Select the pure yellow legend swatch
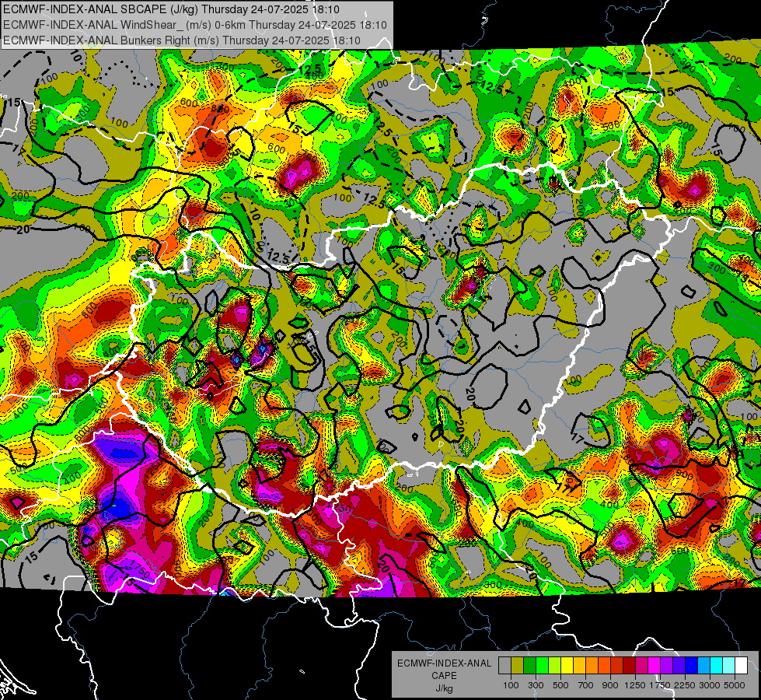 point(567,665)
